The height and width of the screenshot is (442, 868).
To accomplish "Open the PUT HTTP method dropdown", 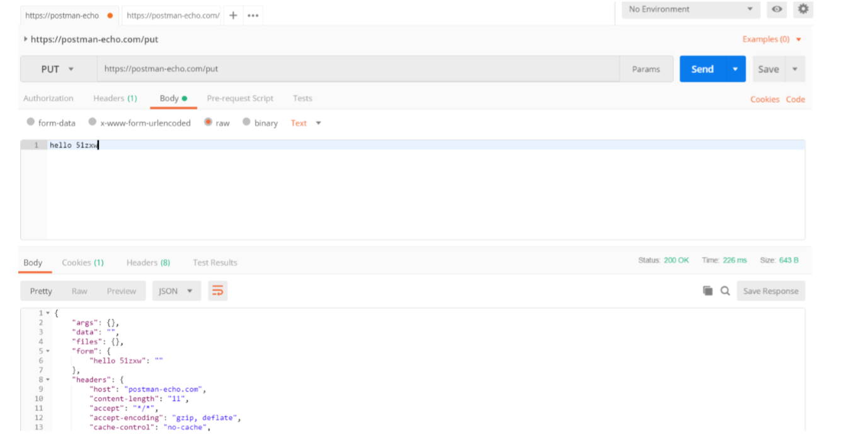I will [x=57, y=69].
